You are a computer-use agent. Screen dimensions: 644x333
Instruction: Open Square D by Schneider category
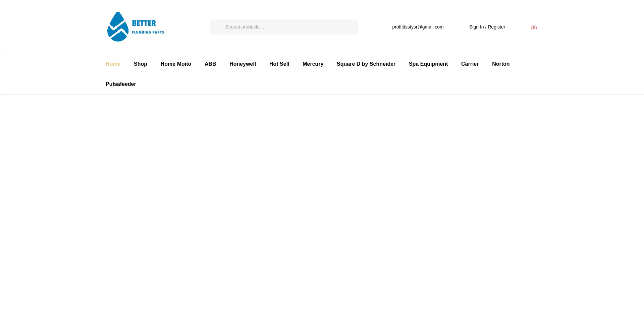click(366, 64)
